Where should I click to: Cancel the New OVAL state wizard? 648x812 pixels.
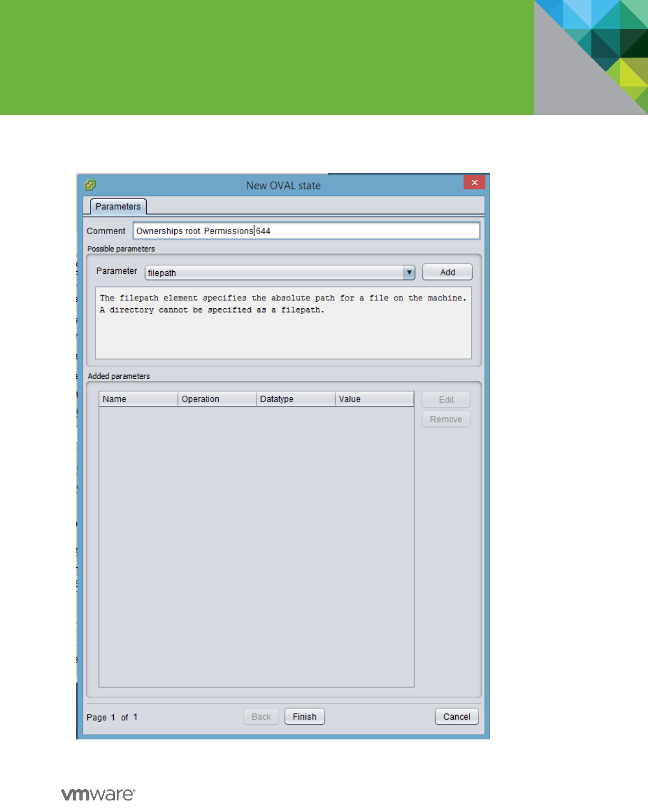pos(456,717)
